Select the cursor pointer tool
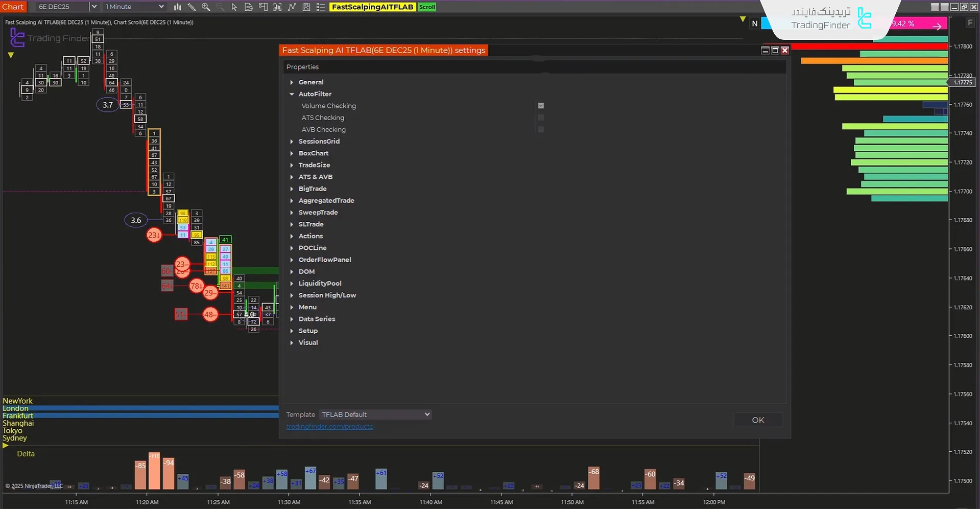980x509 pixels. pos(234,7)
